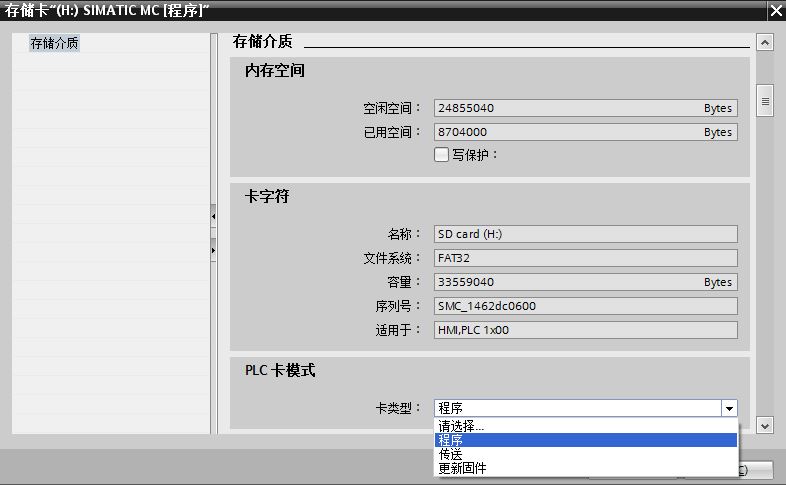Click the 适用于 field HMI,PLC 1x00

(585, 330)
